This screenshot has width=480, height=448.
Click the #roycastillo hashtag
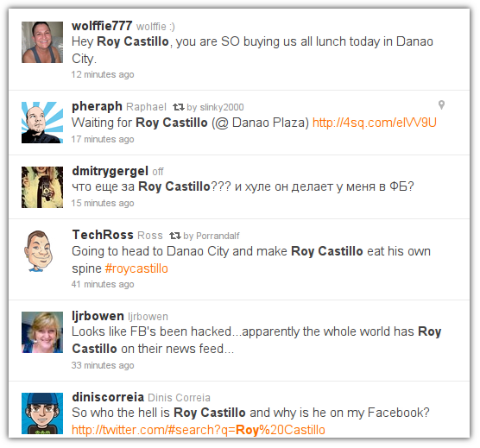tap(136, 268)
